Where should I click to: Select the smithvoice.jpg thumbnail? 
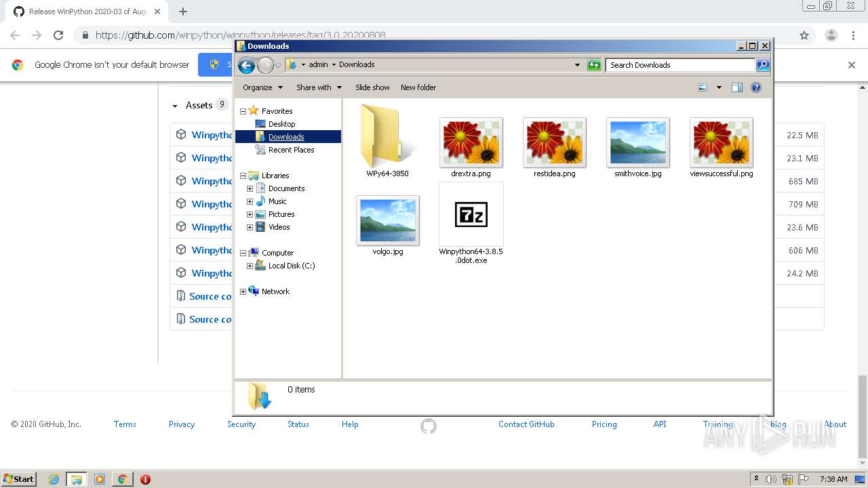(637, 142)
